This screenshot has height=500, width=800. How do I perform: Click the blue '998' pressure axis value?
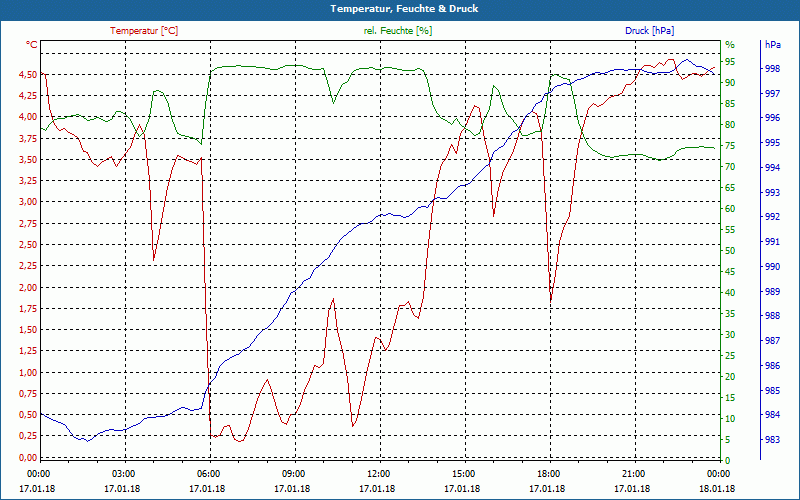pos(772,68)
